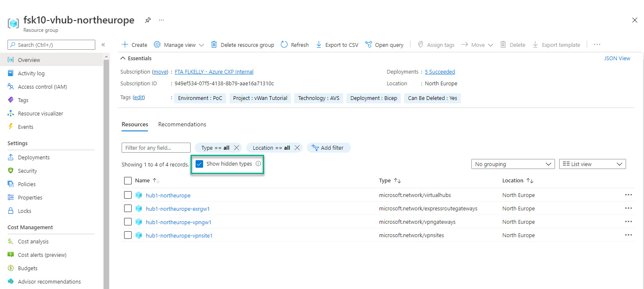Export the resource list to CSV
Screen dimensions: 644x289
click(x=337, y=44)
